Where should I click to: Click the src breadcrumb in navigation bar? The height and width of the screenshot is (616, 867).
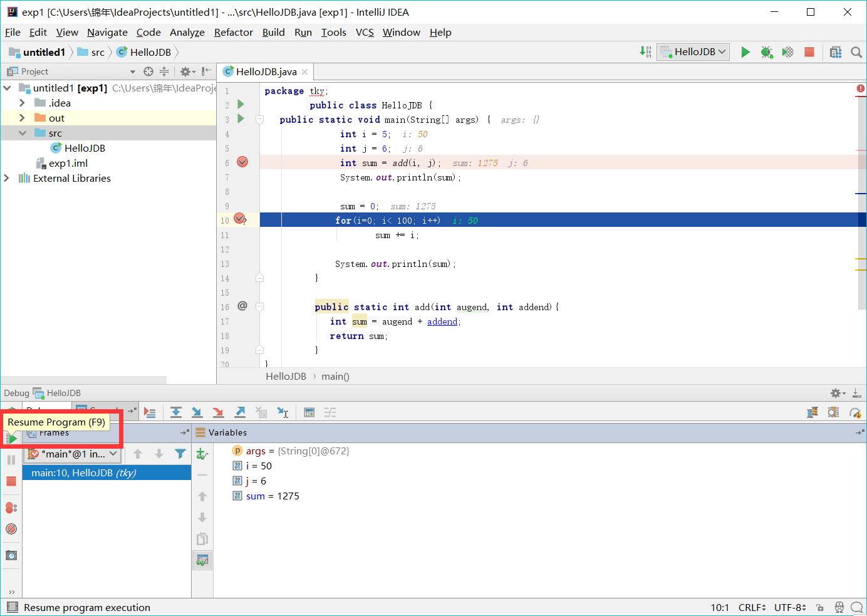(98, 53)
